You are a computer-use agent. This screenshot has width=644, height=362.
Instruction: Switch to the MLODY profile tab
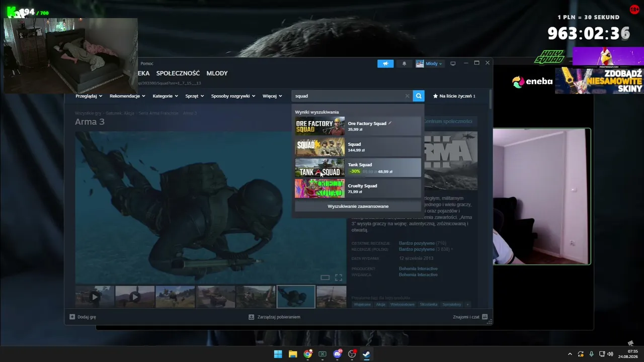click(x=217, y=73)
